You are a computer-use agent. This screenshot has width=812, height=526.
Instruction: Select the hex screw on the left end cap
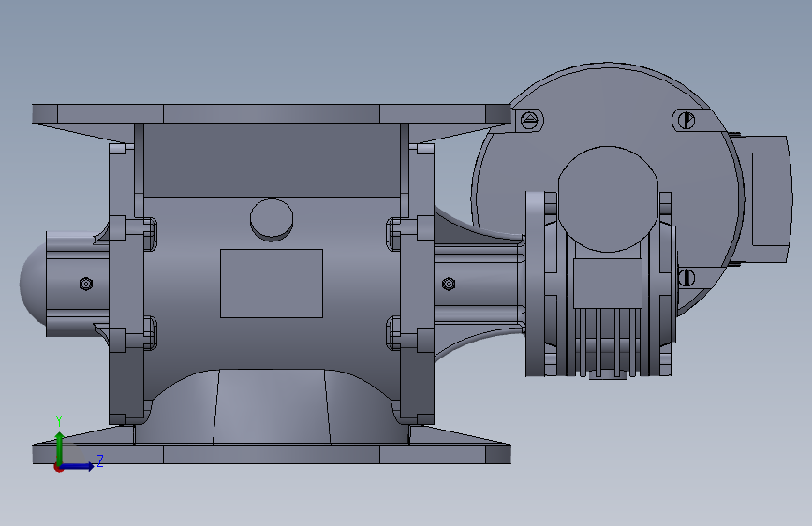[x=86, y=284]
